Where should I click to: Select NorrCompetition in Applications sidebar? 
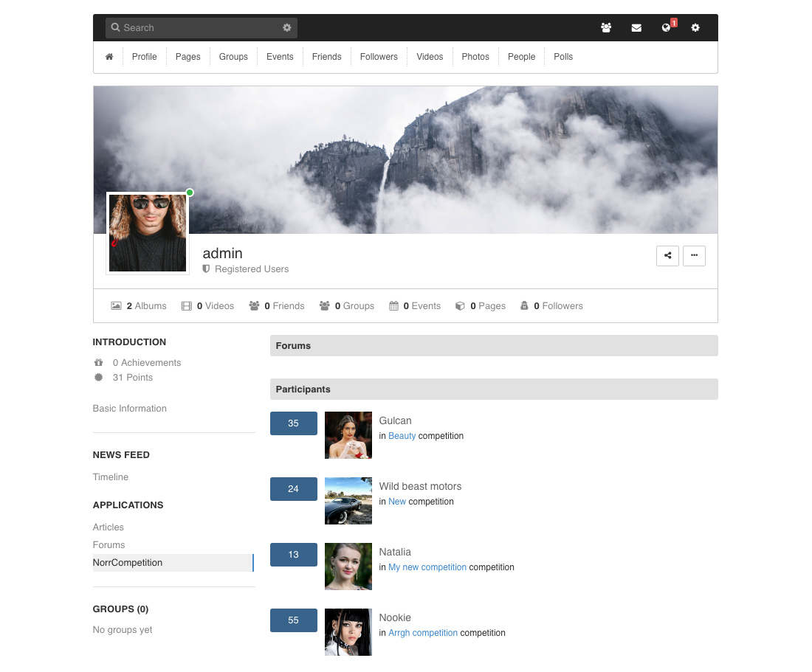coord(128,563)
